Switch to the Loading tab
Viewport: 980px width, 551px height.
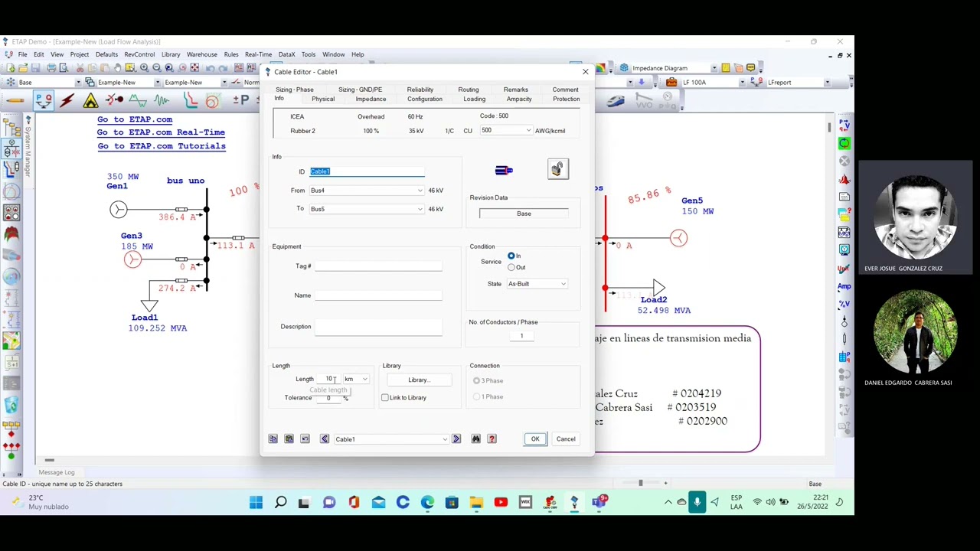click(x=474, y=99)
